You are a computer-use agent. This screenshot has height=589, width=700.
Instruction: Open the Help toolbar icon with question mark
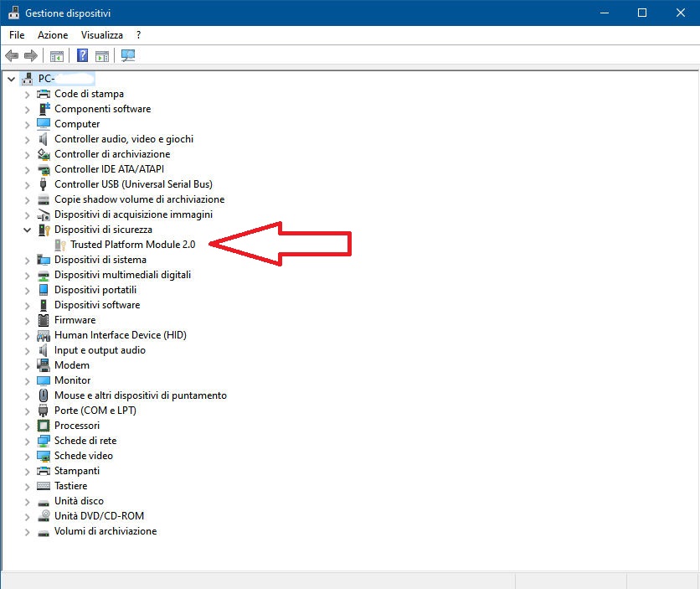[x=82, y=55]
